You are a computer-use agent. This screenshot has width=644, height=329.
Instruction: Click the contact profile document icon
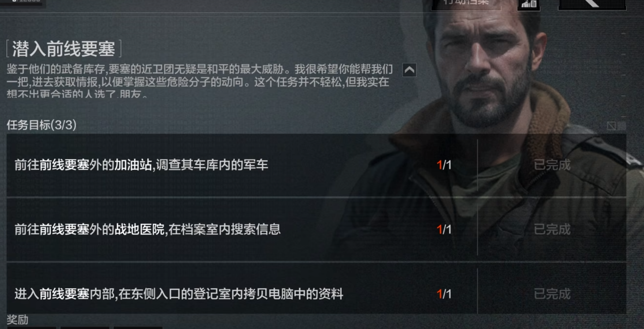coord(529,4)
